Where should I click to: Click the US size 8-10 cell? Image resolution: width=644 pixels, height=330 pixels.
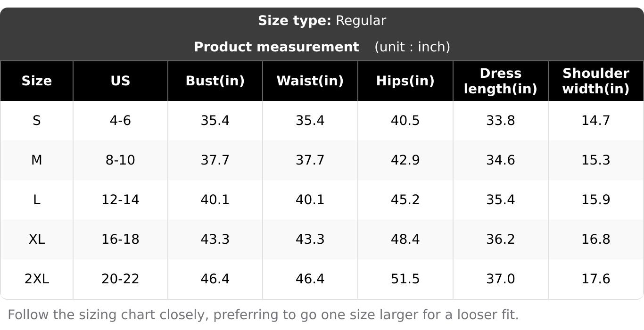pyautogui.click(x=120, y=160)
